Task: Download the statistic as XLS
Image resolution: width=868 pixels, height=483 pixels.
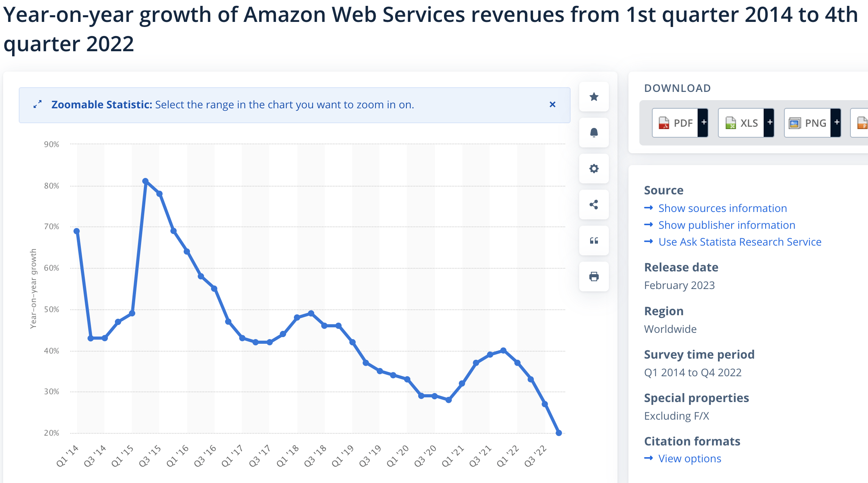Action: coord(741,123)
